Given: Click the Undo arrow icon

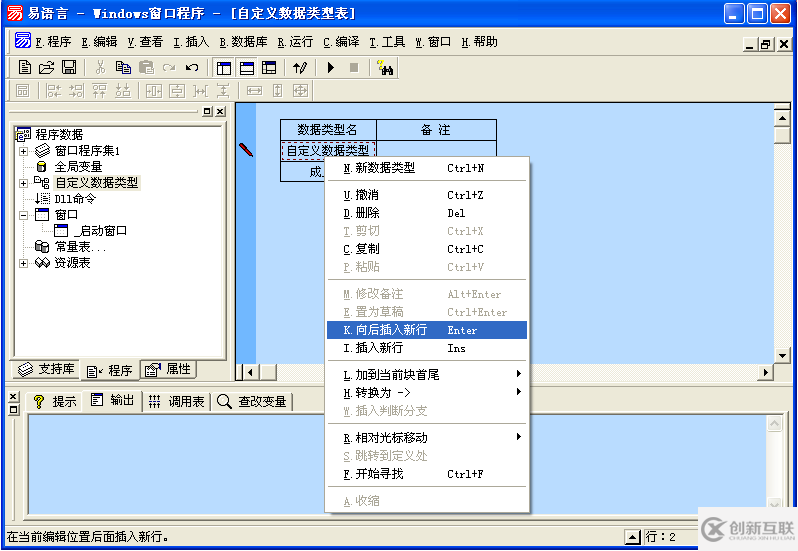Looking at the screenshot, I should click(191, 67).
